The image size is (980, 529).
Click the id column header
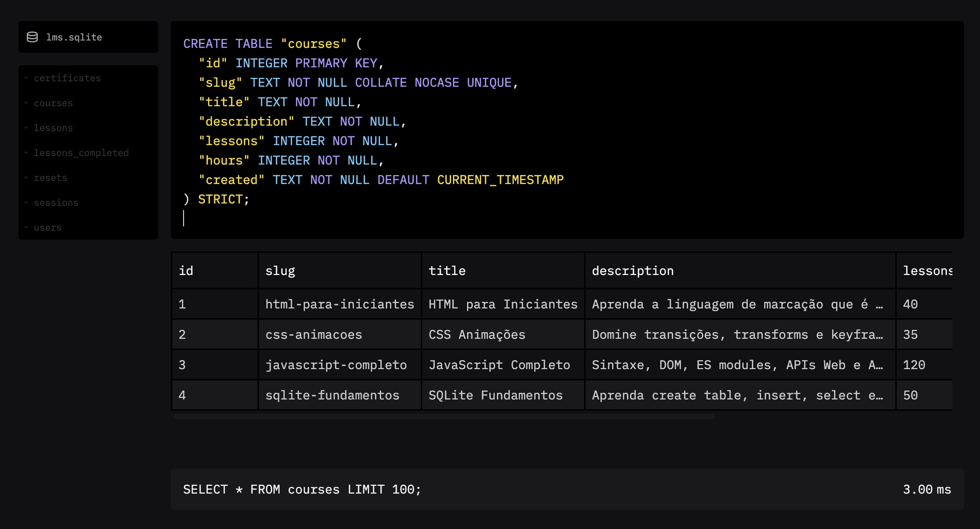[x=215, y=271]
